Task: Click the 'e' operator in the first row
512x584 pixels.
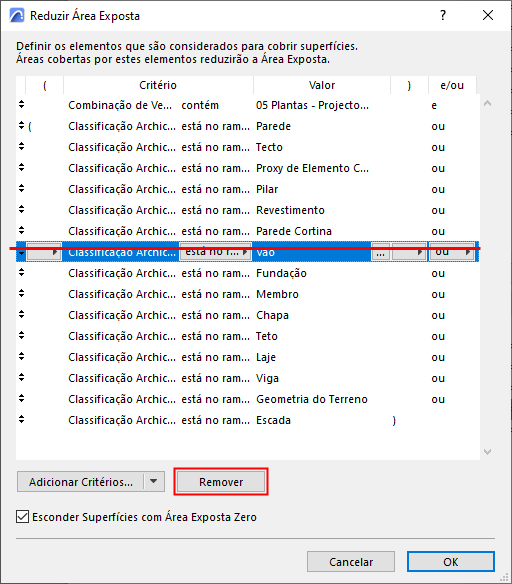Action: [x=434, y=105]
